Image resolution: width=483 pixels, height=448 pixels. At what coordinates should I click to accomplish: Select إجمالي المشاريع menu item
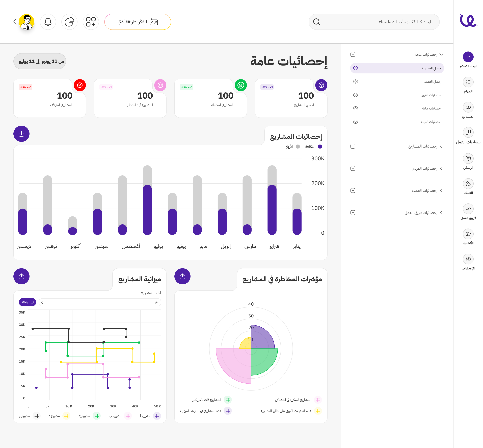pos(397,68)
